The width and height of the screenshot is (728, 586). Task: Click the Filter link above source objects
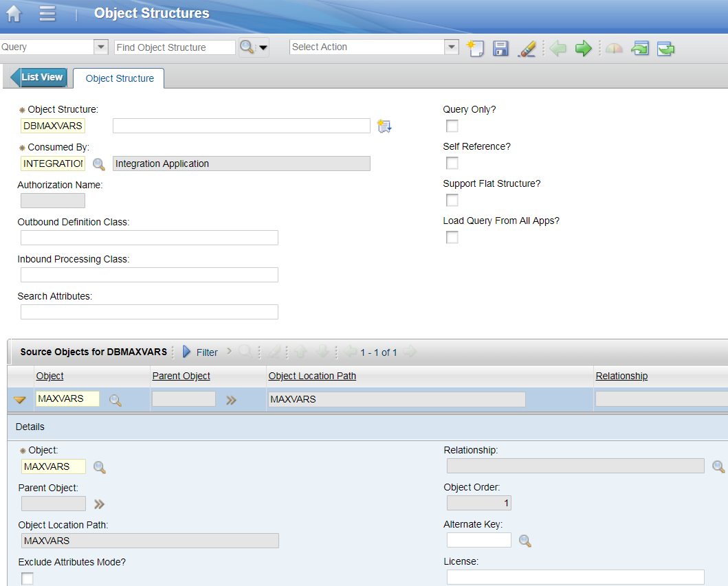(206, 352)
